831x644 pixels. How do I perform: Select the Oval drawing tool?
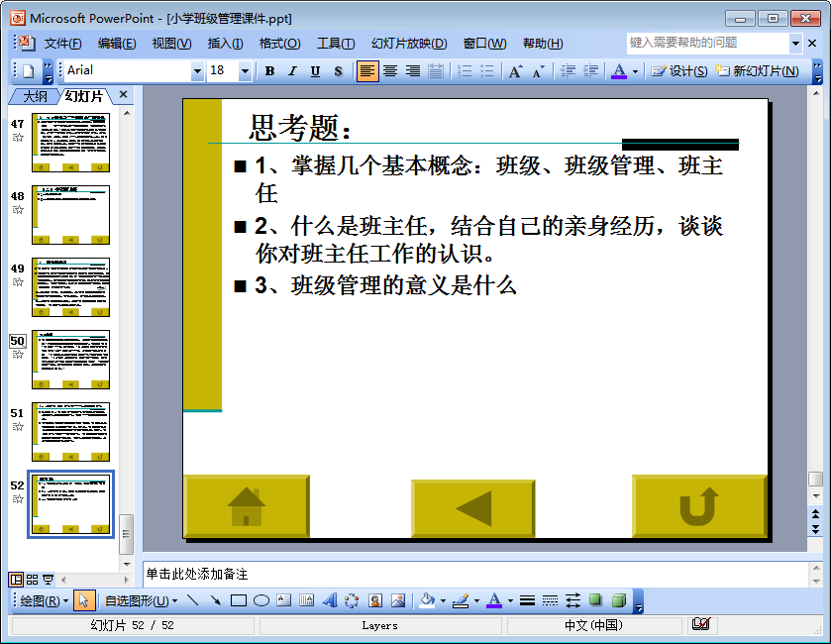(261, 600)
